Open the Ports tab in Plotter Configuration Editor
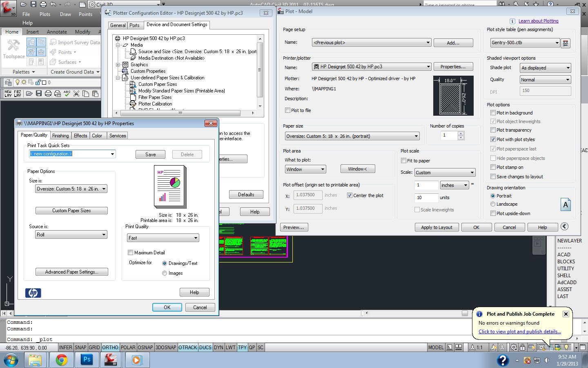Screen dimensions: 588x368 click(x=134, y=25)
